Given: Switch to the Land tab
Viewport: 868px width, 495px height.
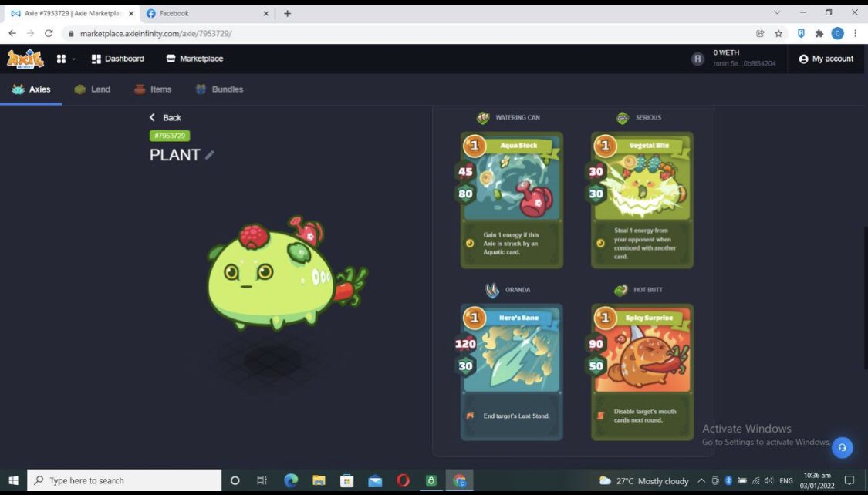Looking at the screenshot, I should [93, 89].
